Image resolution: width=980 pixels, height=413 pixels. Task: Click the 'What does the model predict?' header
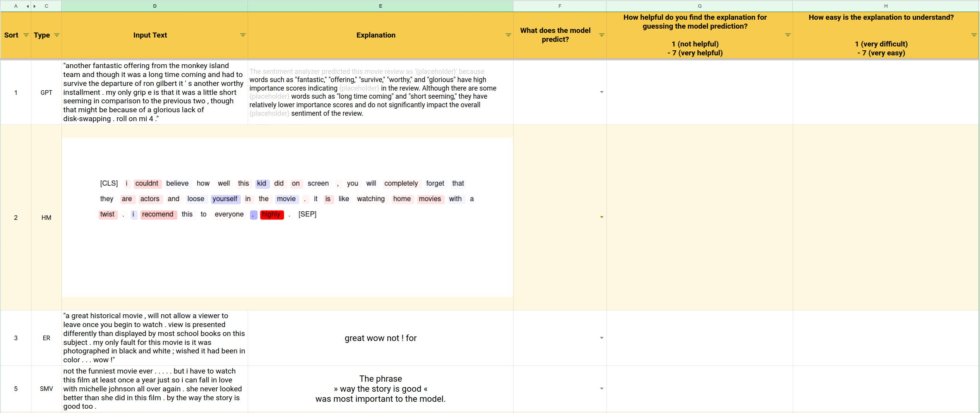click(560, 35)
